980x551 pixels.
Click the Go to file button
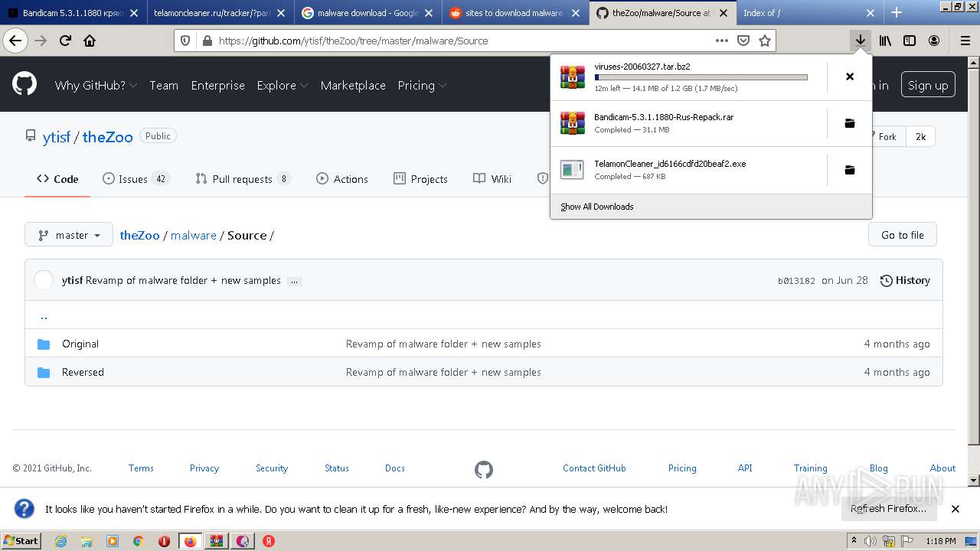pos(903,235)
